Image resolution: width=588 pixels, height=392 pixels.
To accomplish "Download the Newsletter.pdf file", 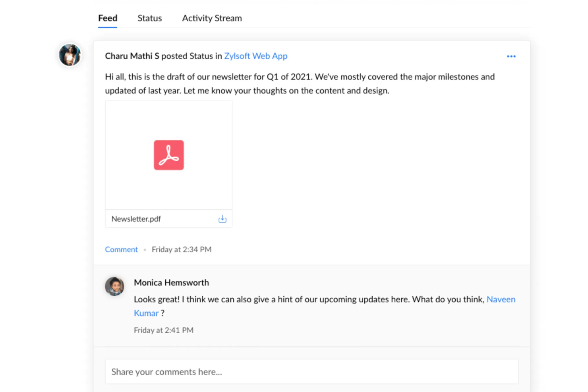I will pyautogui.click(x=222, y=218).
